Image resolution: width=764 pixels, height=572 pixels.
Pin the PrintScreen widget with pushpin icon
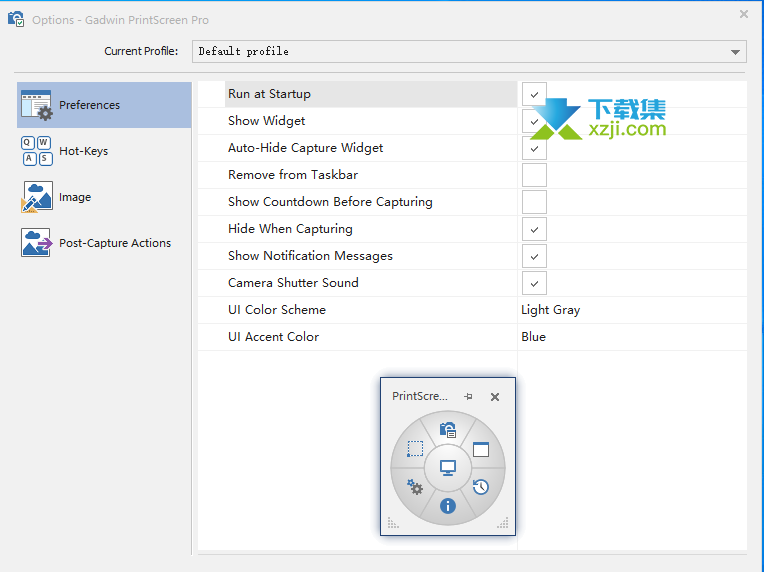click(469, 397)
